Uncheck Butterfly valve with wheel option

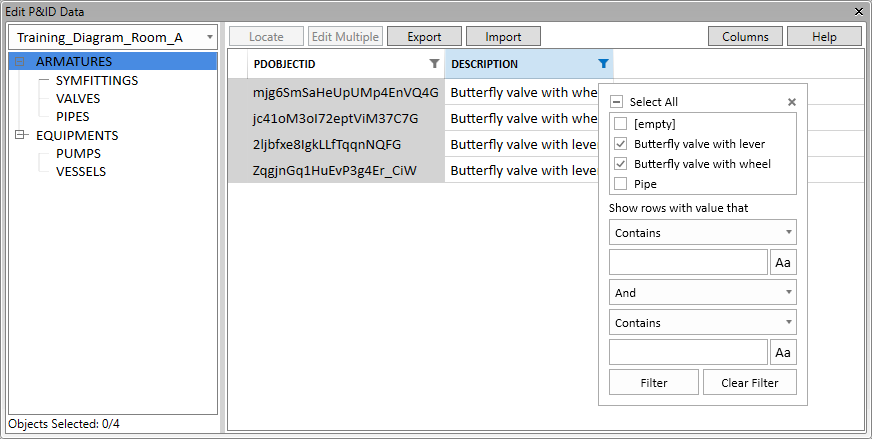(x=620, y=164)
